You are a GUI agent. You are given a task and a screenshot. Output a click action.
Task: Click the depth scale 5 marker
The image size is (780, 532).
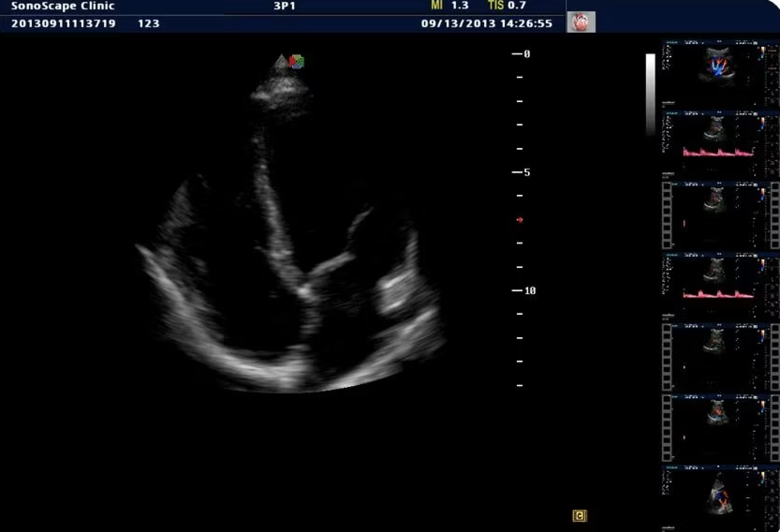[x=521, y=172]
